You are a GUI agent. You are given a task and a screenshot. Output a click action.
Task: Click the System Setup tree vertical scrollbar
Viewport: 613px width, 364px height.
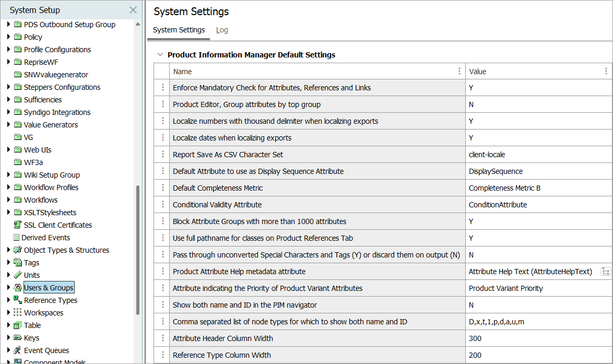138,251
